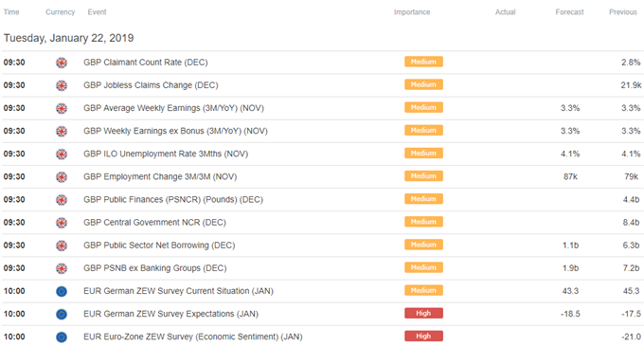
Task: Click EU flag icon beside German ZEW Survey Expectations
Action: 62,315
